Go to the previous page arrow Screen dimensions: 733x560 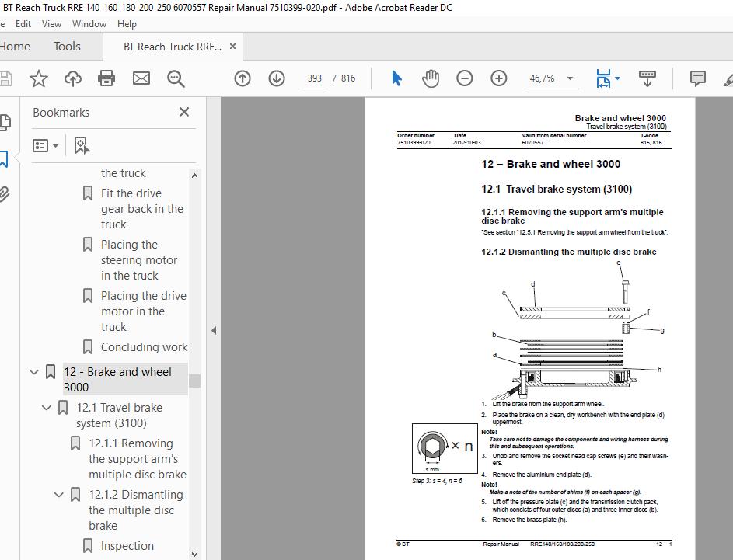(243, 78)
